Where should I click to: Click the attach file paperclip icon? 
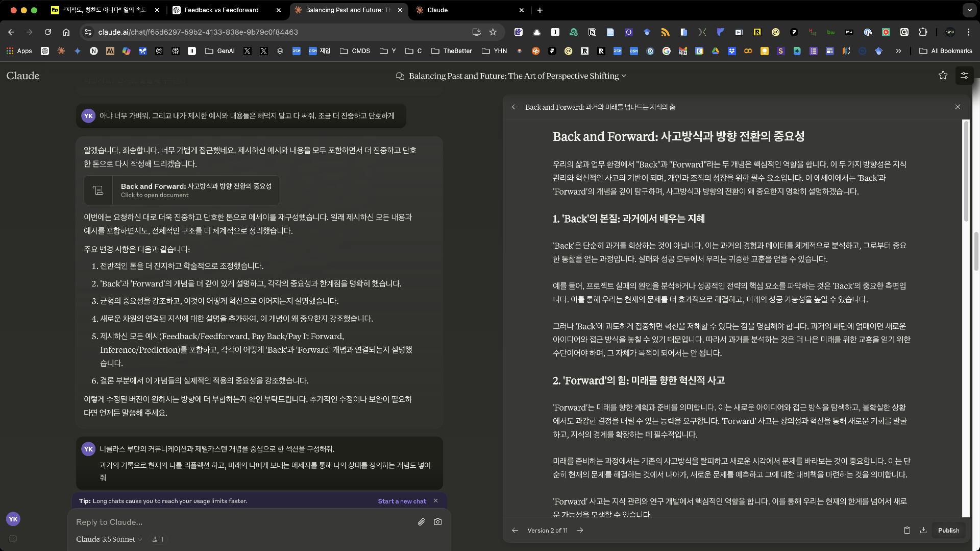[421, 522]
